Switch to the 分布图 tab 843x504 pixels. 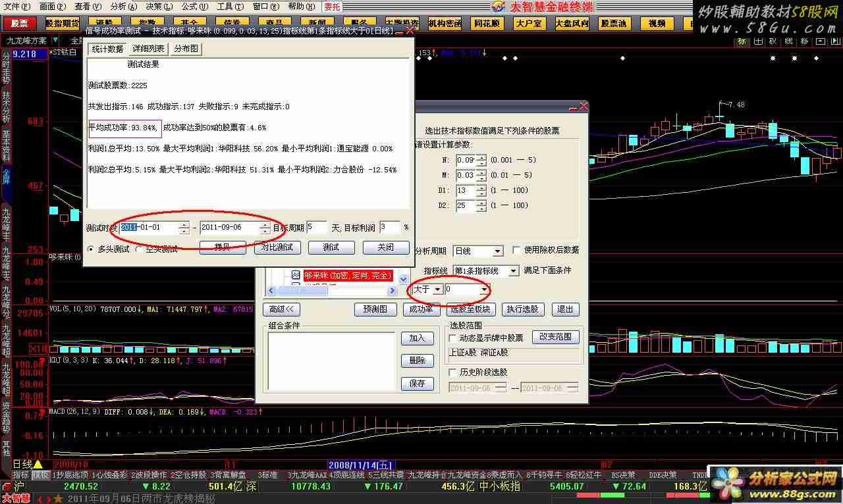click(186, 49)
